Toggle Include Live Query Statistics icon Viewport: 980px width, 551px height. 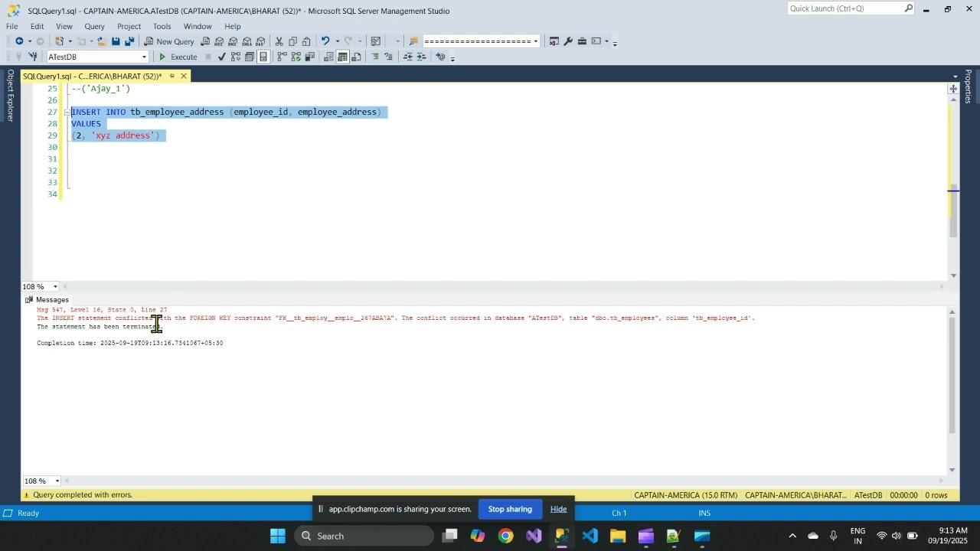click(x=296, y=57)
